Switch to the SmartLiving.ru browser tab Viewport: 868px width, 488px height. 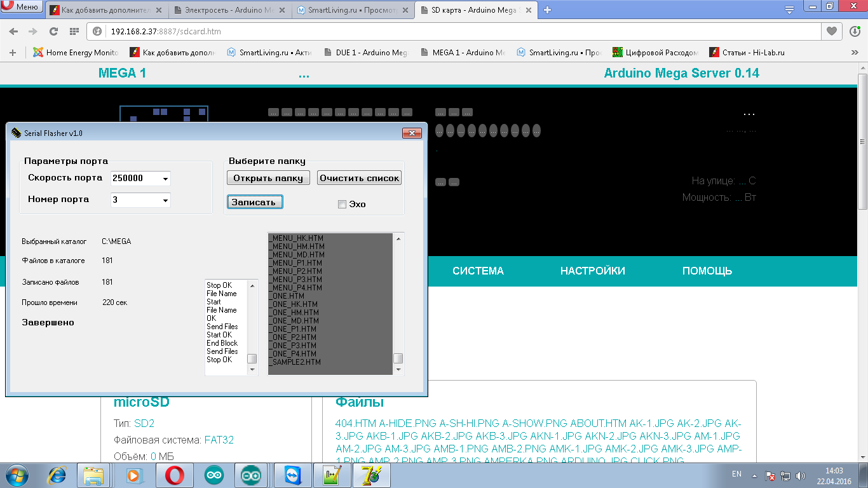coord(353,10)
